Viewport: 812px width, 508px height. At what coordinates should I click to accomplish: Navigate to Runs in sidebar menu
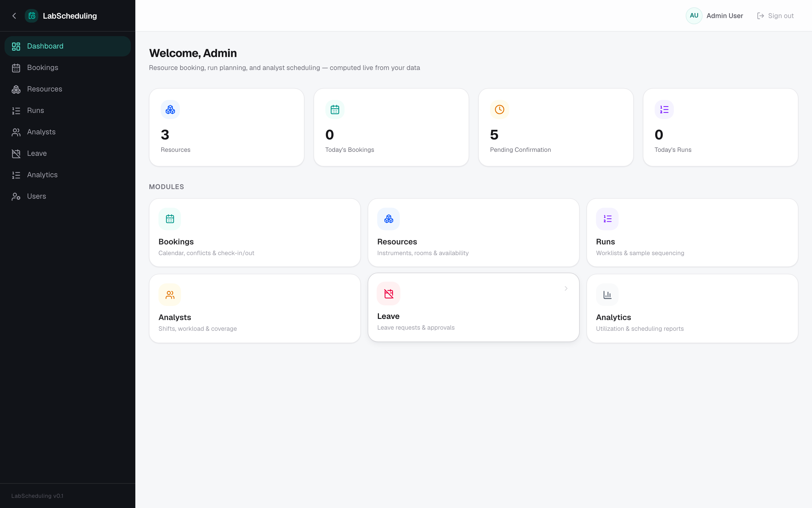(67, 111)
